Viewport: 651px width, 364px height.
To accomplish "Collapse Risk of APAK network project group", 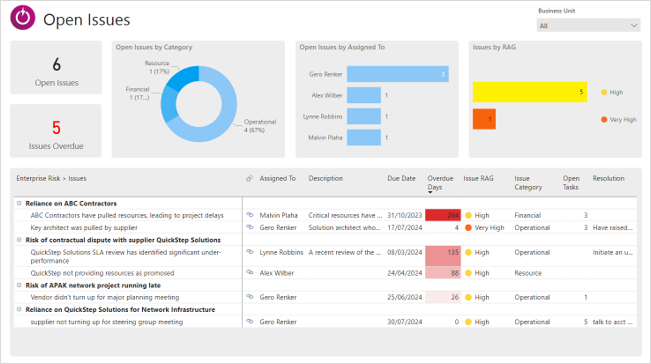I will [x=19, y=285].
